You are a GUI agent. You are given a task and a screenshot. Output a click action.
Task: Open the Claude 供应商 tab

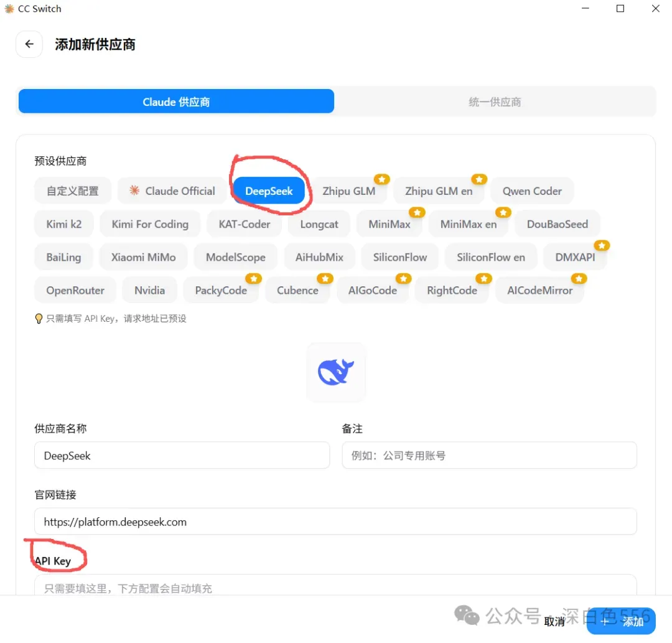(176, 101)
